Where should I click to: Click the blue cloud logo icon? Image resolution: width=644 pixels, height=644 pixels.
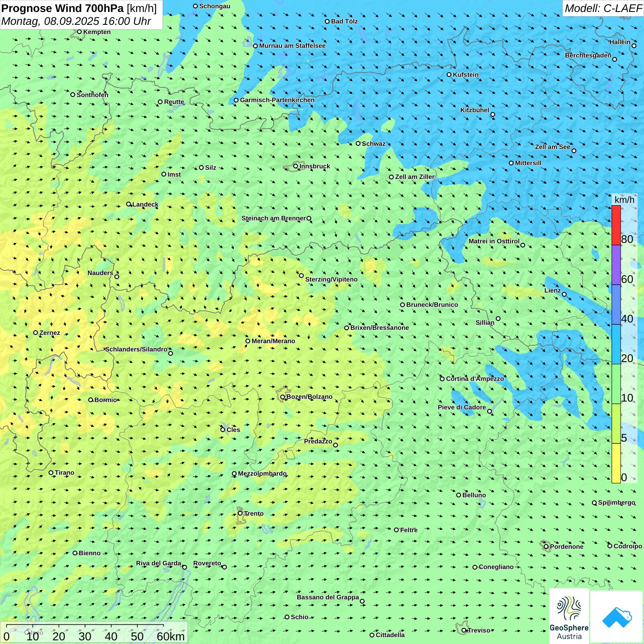(x=617, y=617)
